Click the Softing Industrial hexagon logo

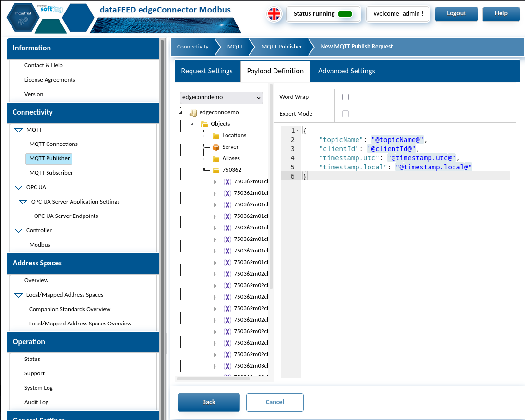coord(23,17)
